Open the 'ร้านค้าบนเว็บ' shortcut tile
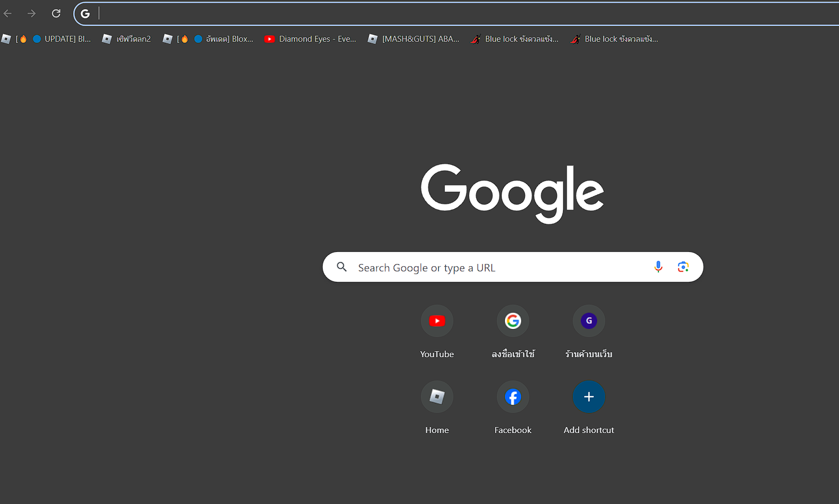The width and height of the screenshot is (839, 504). (589, 332)
